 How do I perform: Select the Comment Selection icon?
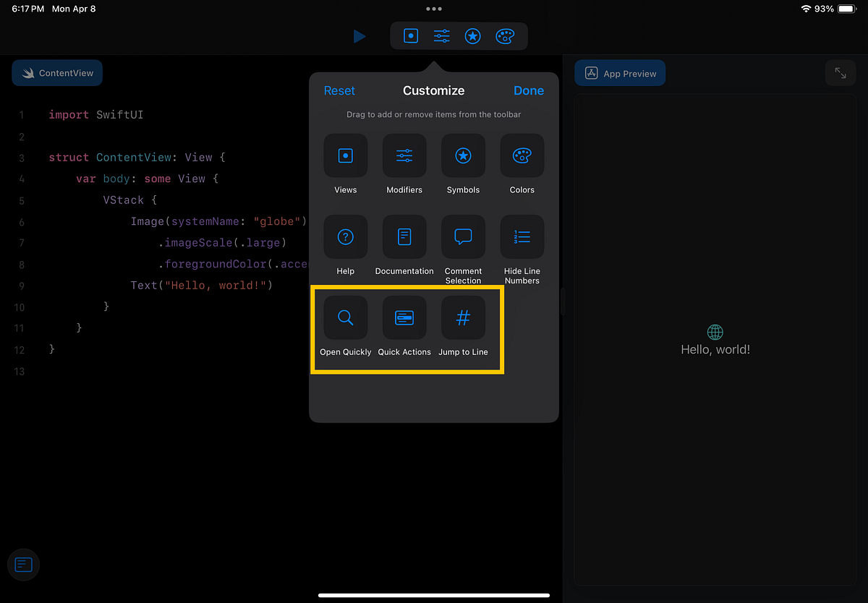[x=463, y=236]
